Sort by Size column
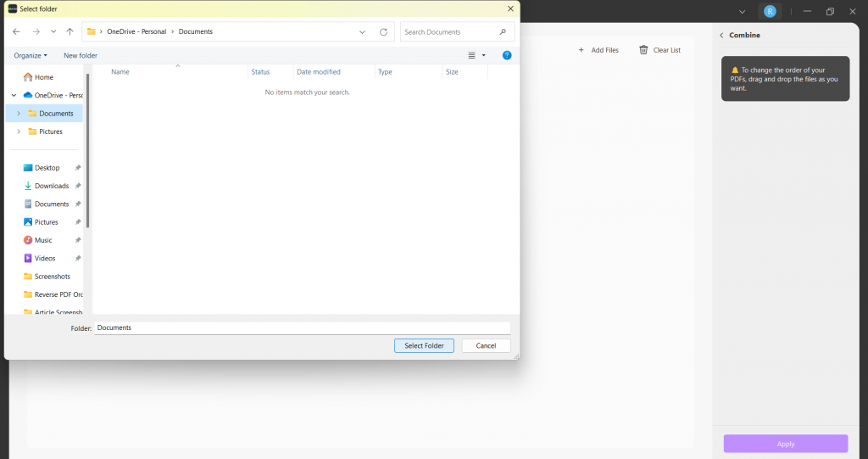Viewport: 868px width, 459px height. click(452, 71)
